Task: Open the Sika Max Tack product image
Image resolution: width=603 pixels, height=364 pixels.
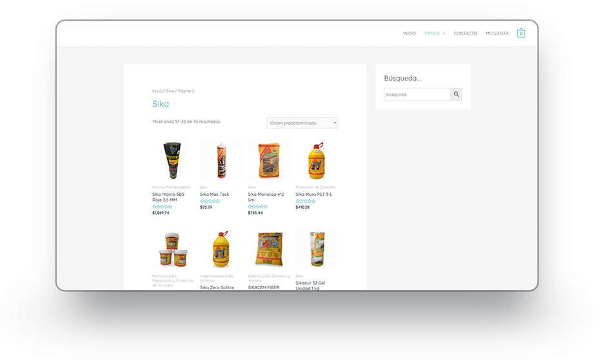Action: click(x=221, y=160)
